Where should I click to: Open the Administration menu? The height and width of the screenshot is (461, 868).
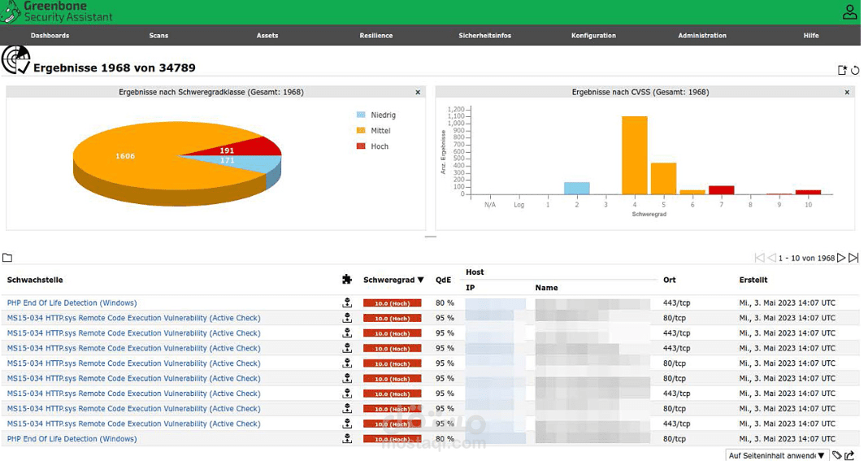702,36
